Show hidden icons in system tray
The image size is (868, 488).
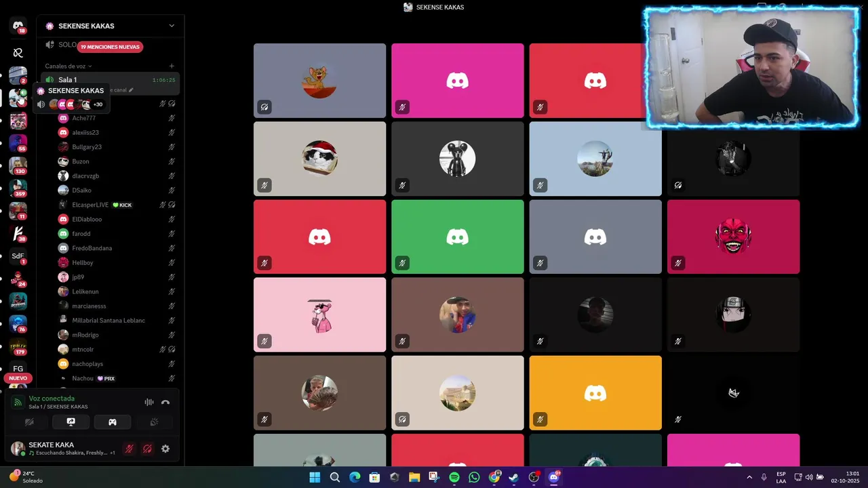coord(749,477)
